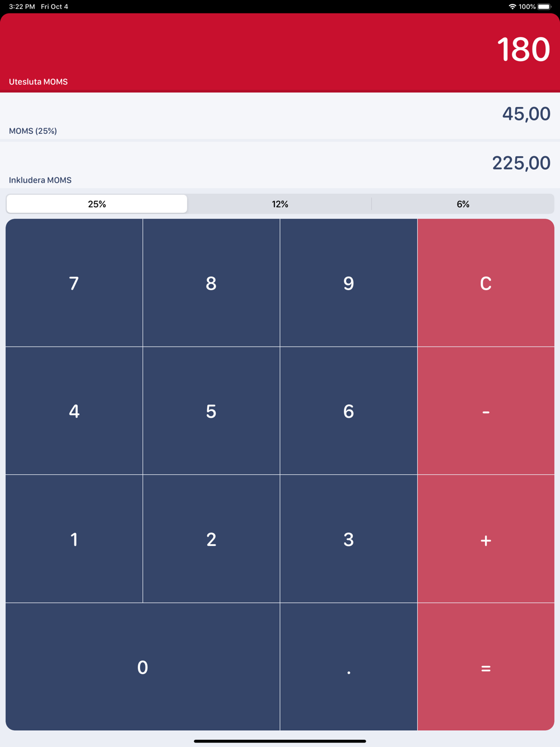Select the Inkludera MOMS result row

click(x=280, y=165)
